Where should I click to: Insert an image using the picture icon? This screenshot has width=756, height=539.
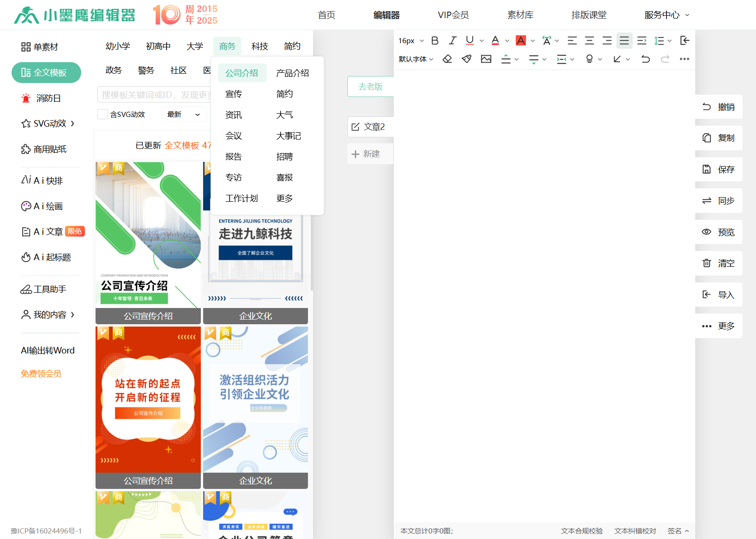[486, 59]
